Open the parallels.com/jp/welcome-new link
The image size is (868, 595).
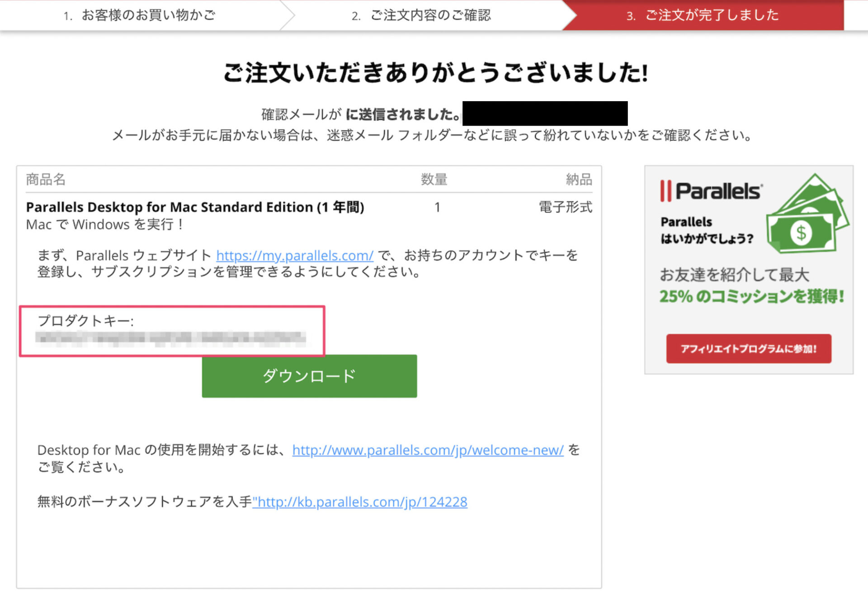[x=428, y=450]
